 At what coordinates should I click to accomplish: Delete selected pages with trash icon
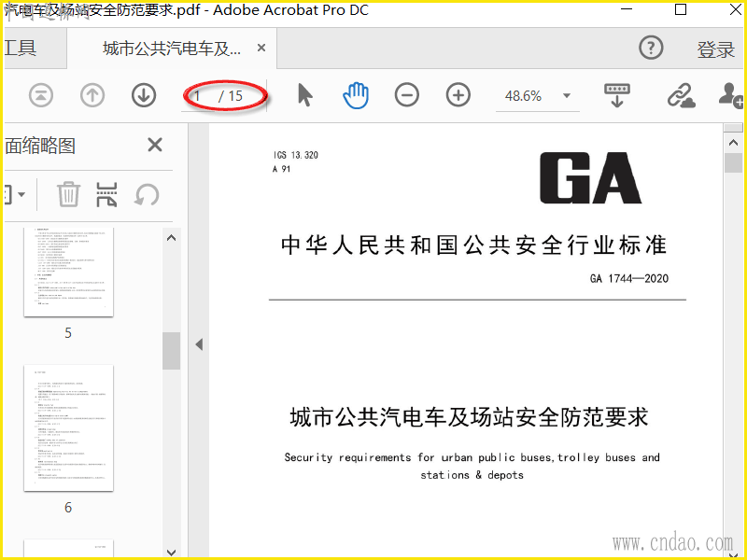click(68, 194)
